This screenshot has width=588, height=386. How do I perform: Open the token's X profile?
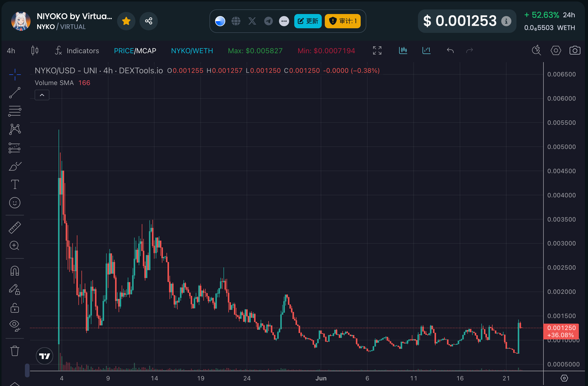[252, 21]
